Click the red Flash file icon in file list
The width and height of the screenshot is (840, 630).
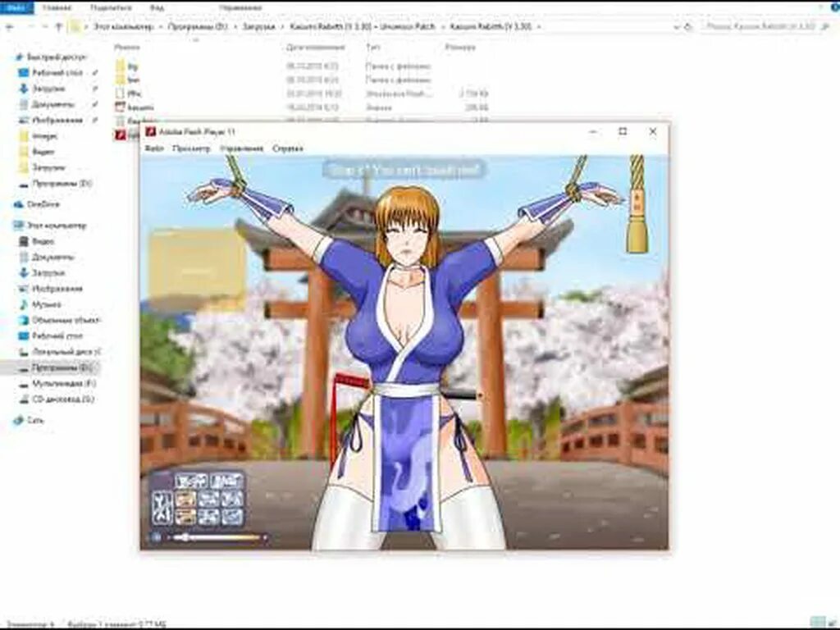(x=121, y=135)
